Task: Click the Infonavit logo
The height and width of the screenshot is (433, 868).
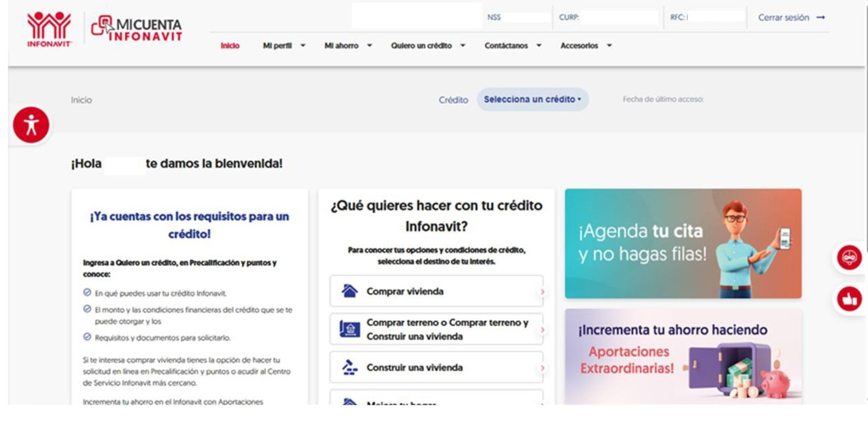Action: (49, 29)
